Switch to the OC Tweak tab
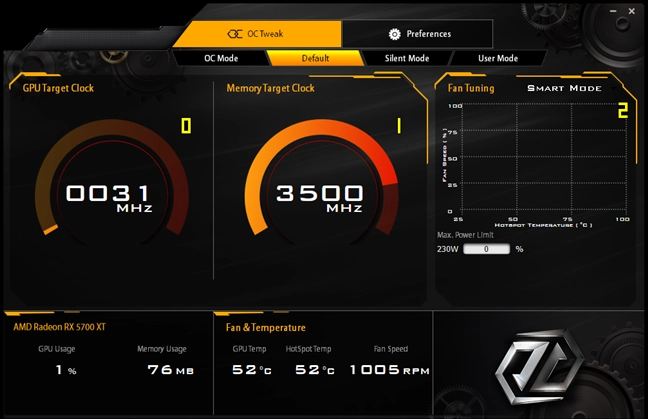This screenshot has height=419, width=648. tap(258, 34)
